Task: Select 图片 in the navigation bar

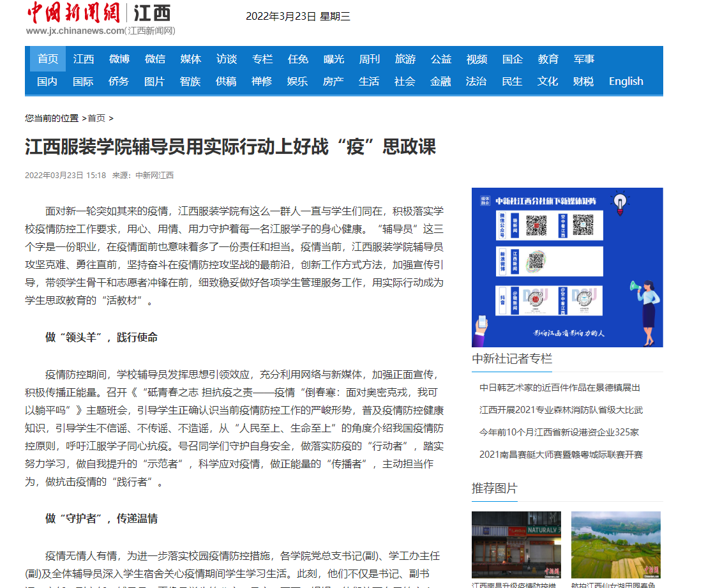Action: (154, 82)
